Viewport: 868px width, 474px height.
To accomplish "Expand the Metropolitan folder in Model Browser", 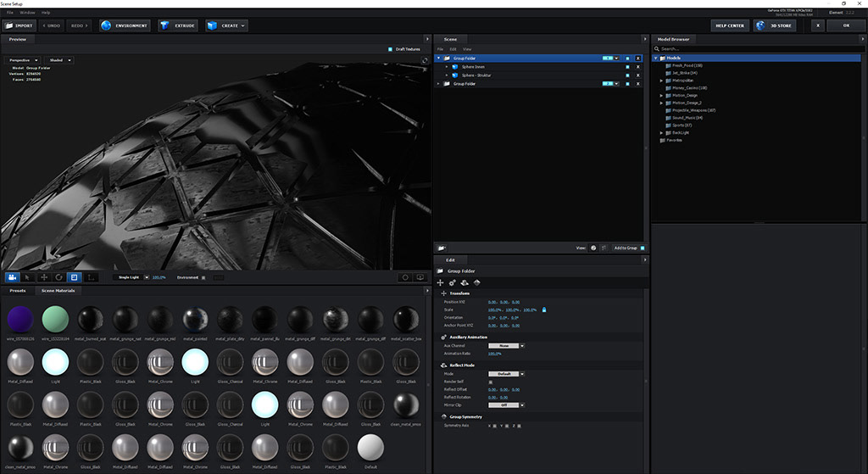I will point(661,81).
